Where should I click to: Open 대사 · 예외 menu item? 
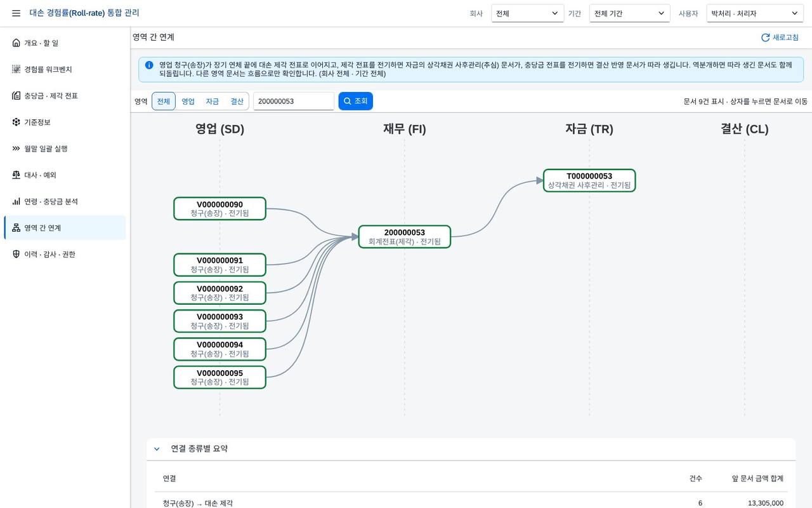(65, 175)
